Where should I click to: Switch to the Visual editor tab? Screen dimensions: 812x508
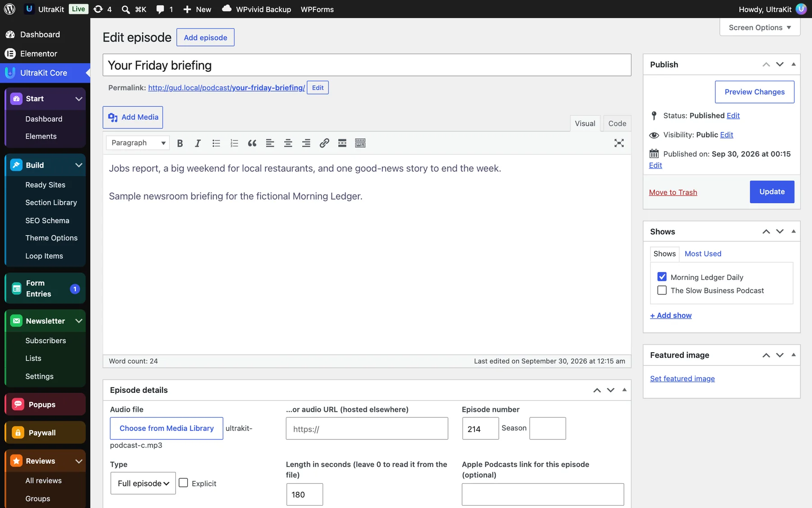pyautogui.click(x=585, y=123)
